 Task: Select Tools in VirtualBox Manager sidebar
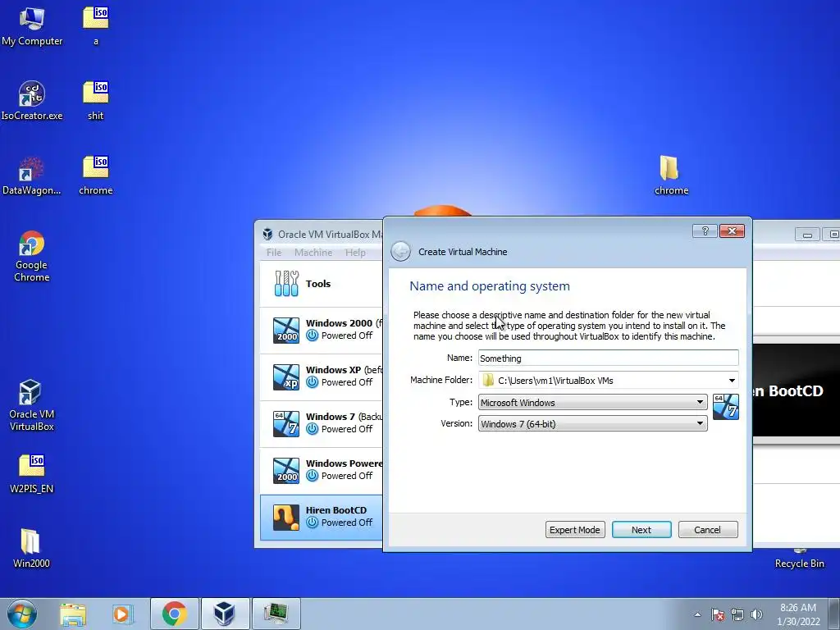(322, 284)
